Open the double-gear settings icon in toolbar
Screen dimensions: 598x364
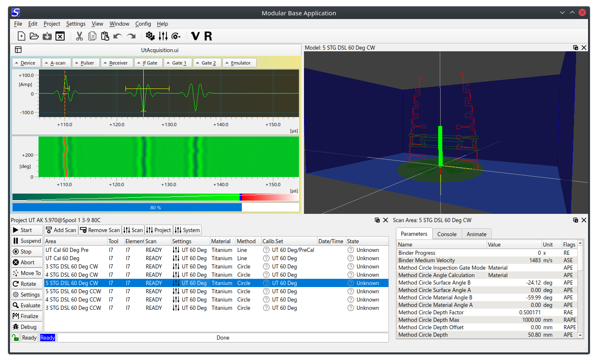150,36
